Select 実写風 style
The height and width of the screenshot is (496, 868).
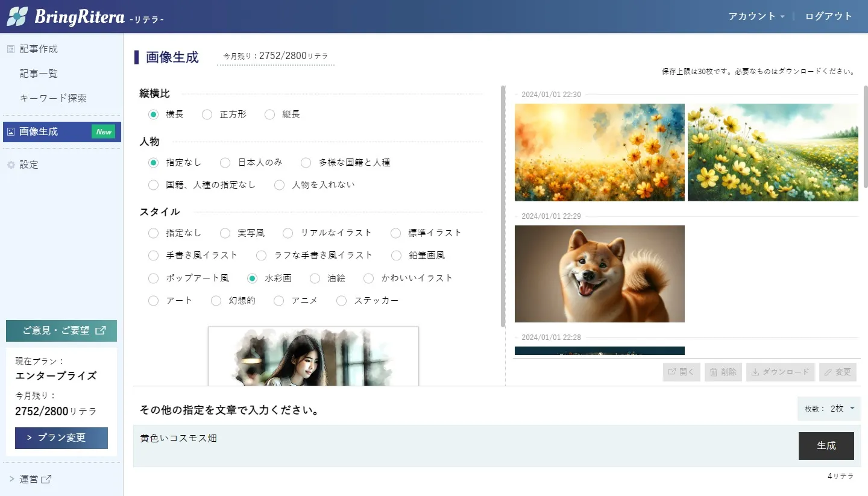[x=225, y=233]
